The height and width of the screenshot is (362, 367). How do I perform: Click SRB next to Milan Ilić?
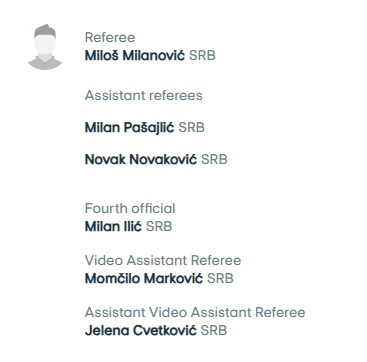pos(159,227)
